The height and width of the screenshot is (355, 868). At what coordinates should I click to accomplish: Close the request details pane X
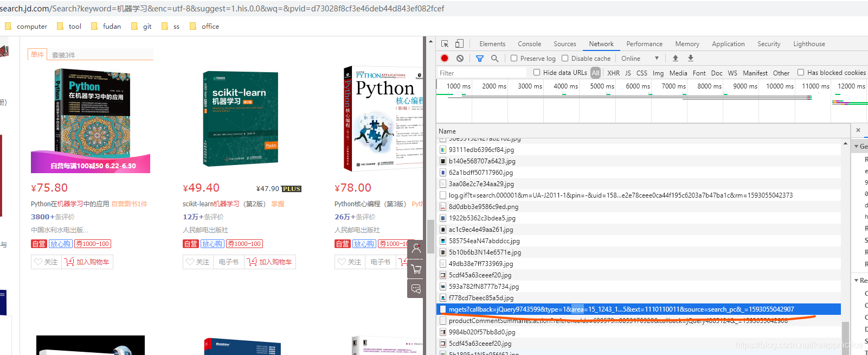(x=858, y=130)
